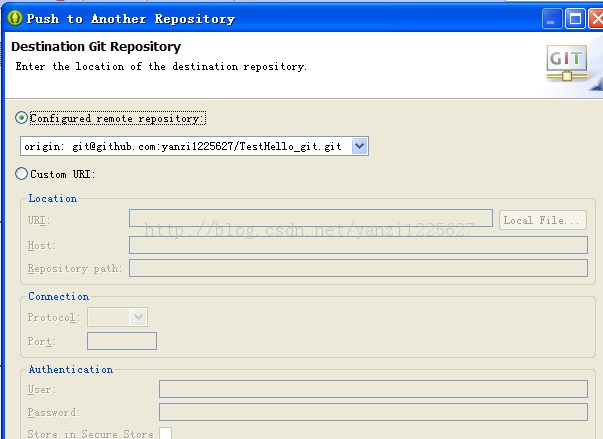Click the Host input field
603x439 pixels.
pyautogui.click(x=358, y=245)
